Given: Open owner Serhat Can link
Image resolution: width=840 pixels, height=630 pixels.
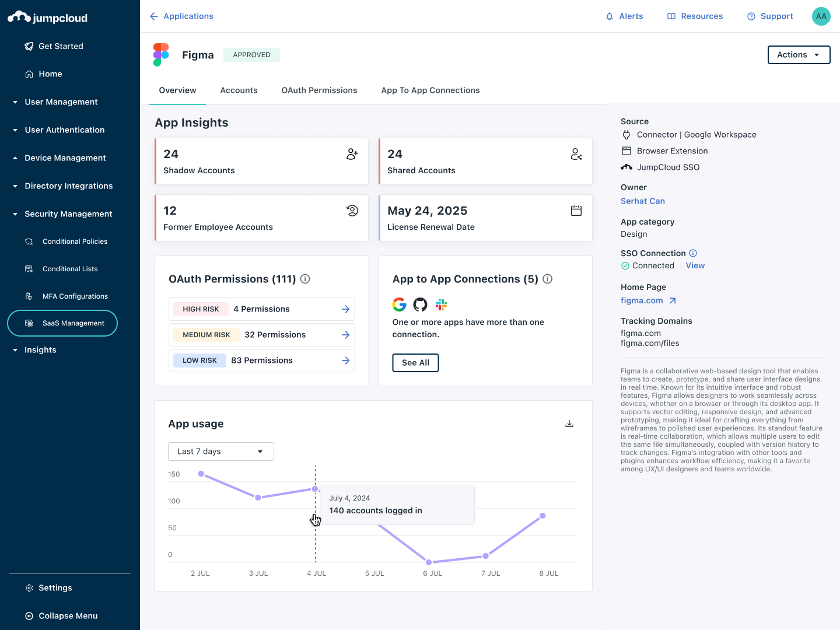Looking at the screenshot, I should click(643, 201).
